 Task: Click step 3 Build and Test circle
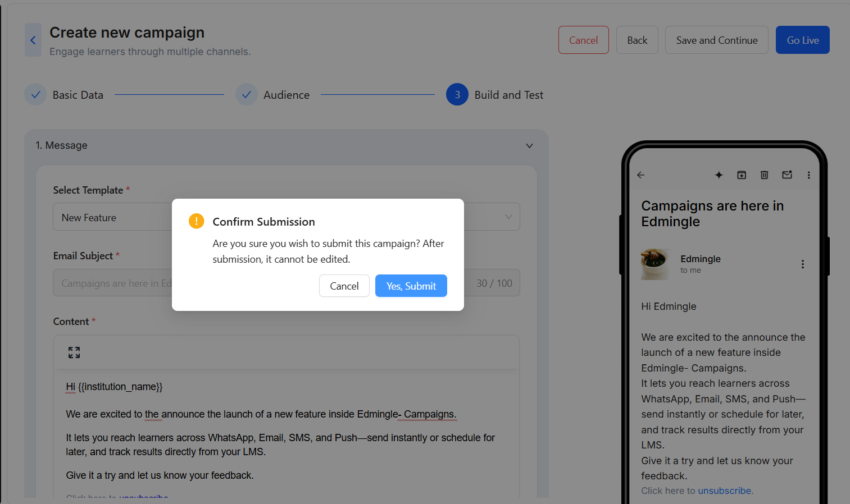pyautogui.click(x=457, y=95)
